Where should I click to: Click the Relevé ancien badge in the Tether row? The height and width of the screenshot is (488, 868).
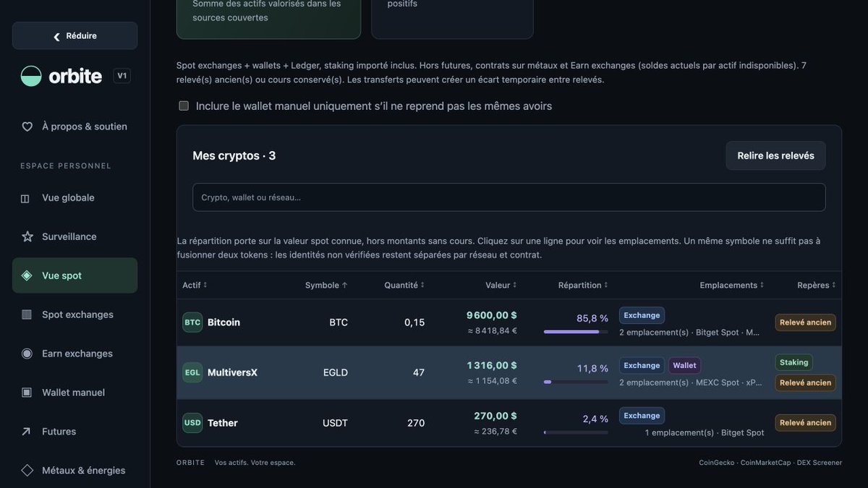point(805,423)
